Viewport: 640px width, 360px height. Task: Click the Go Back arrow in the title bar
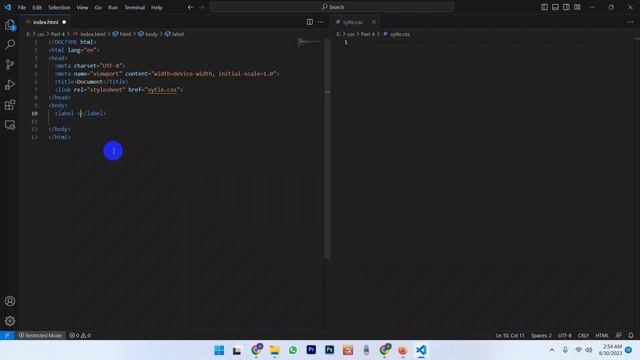190,7
